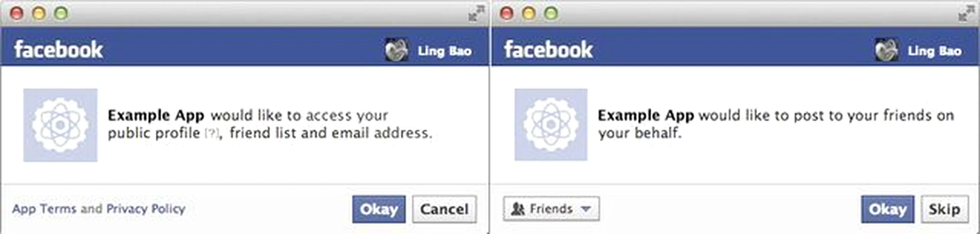
Task: Cancel the app access request
Action: [x=444, y=209]
